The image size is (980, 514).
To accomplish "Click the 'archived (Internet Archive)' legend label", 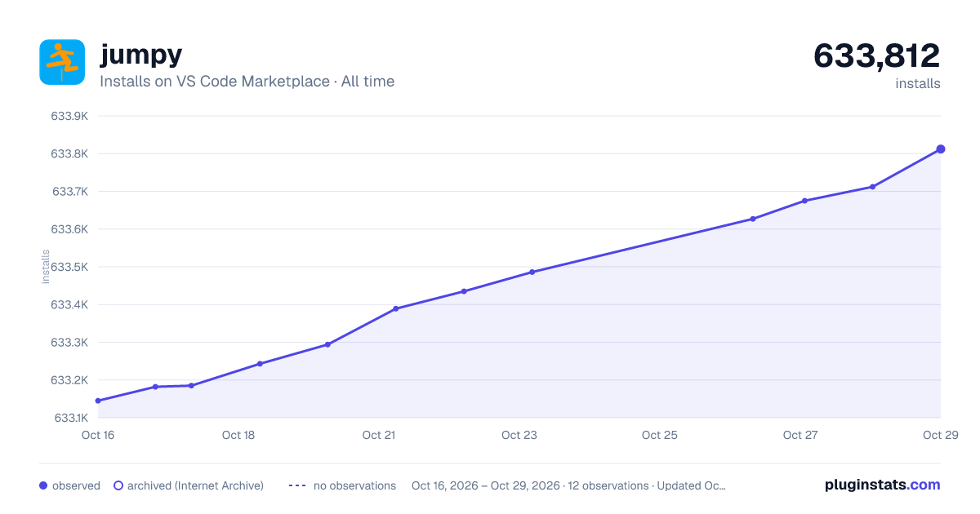I will pos(195,485).
